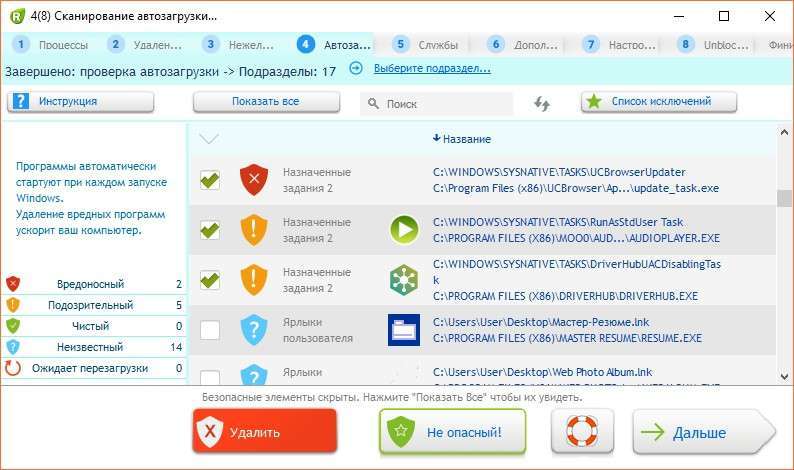Click the green R application title icon

point(17,16)
